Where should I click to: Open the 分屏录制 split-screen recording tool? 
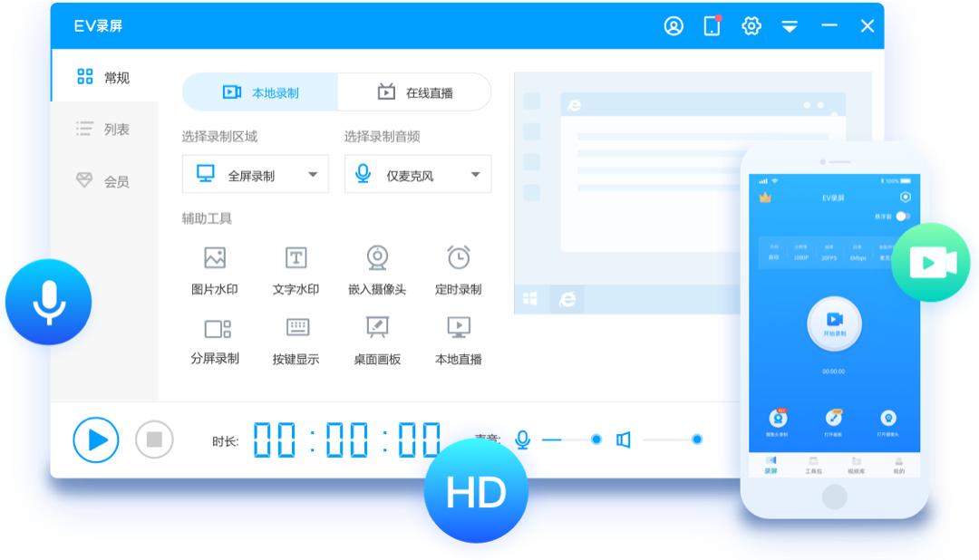218,336
